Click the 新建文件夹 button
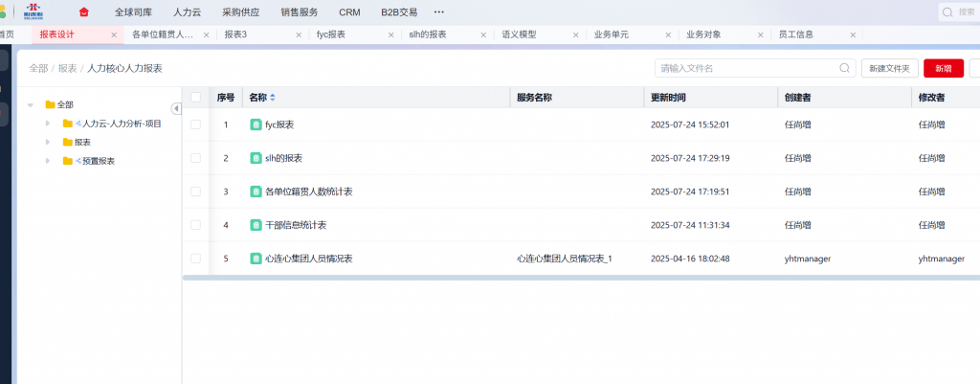 click(x=890, y=68)
